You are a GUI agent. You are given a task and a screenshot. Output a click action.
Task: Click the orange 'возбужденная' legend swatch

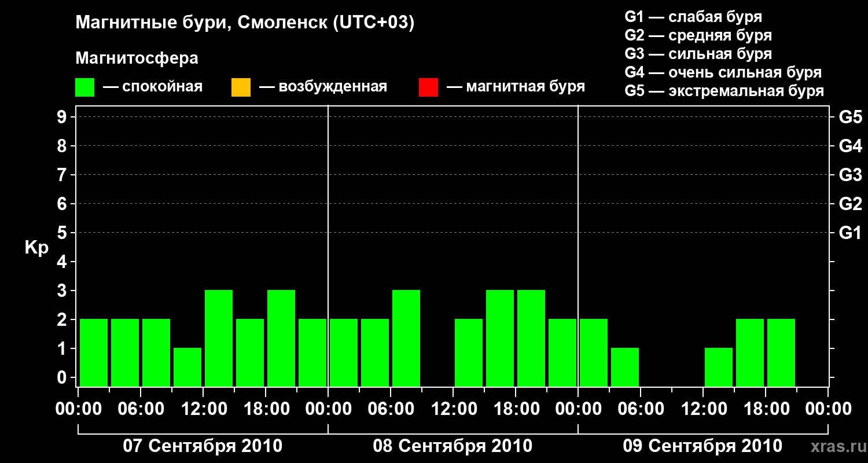tap(241, 87)
